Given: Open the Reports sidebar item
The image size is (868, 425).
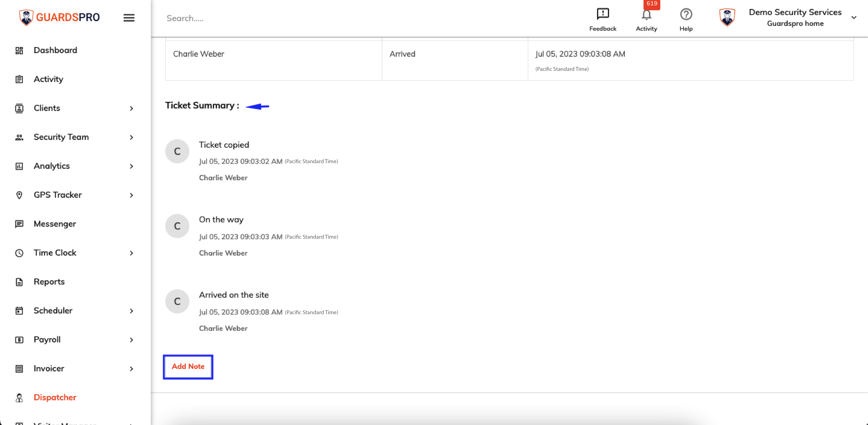Looking at the screenshot, I should point(49,282).
